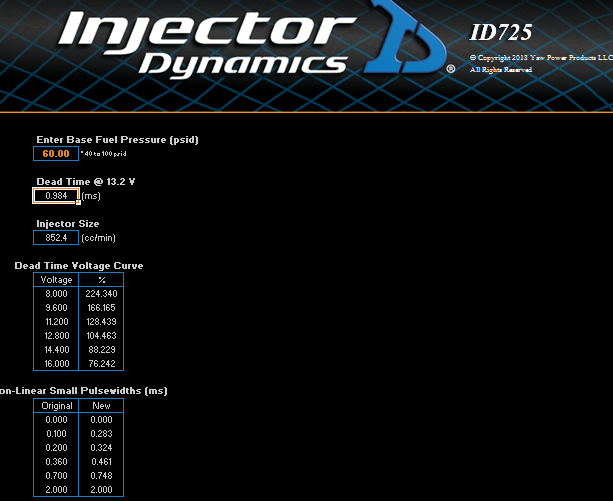Click the Injector Dynamics logo

pyautogui.click(x=256, y=42)
